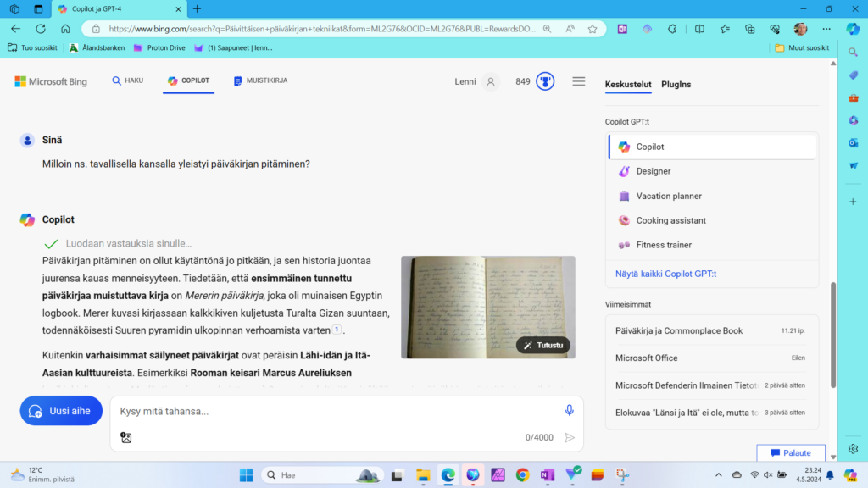The image size is (868, 488).
Task: Select the Copilot GPT entry
Action: point(712,147)
